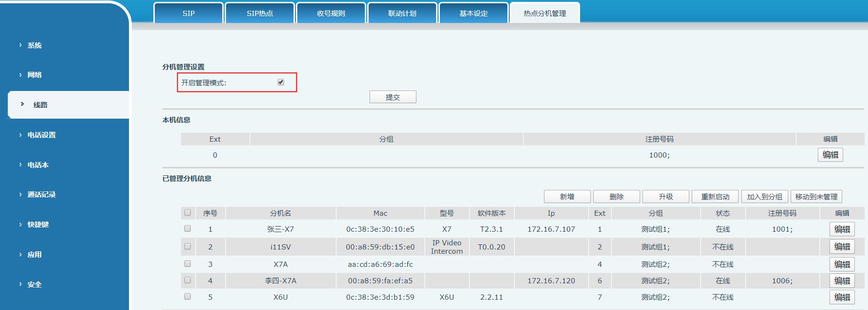
Task: Click the 已管理分机信息 section heading
Action: (x=187, y=179)
